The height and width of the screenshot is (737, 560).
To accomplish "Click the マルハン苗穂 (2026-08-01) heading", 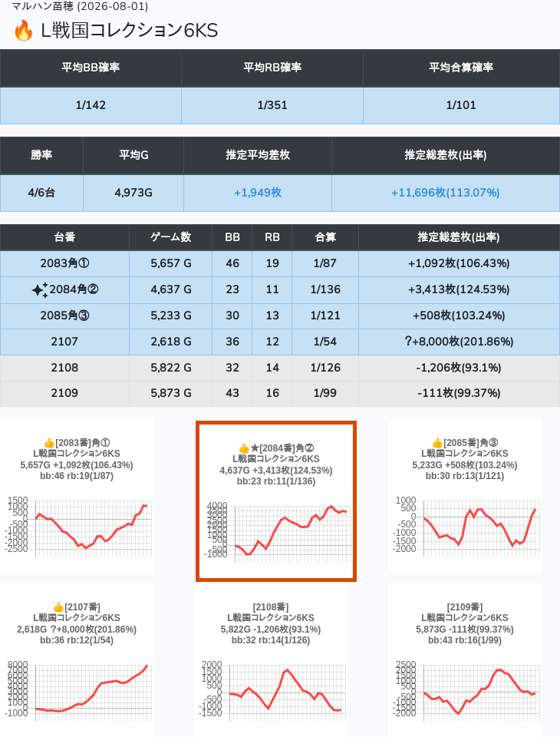I will [x=80, y=7].
